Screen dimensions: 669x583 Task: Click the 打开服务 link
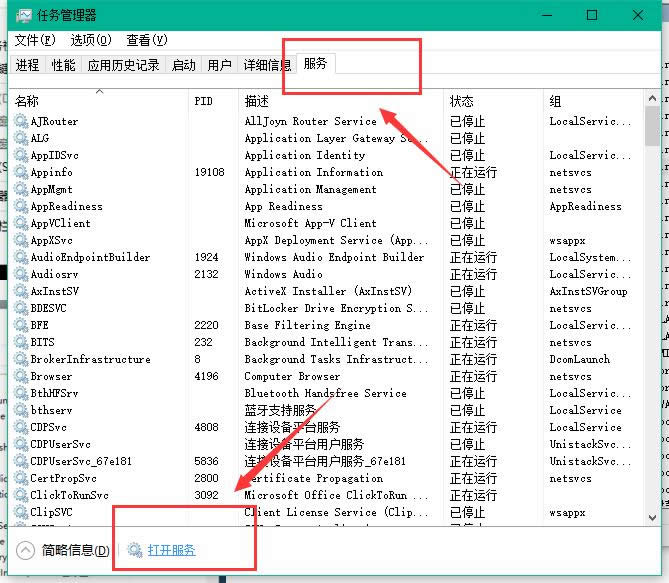pyautogui.click(x=171, y=550)
